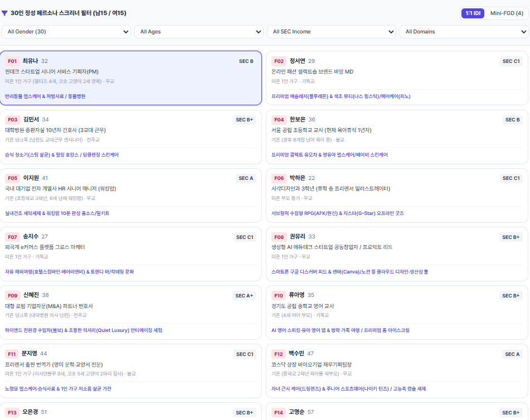Click the SEC C1 tag on 문지영's card

[x=245, y=354]
